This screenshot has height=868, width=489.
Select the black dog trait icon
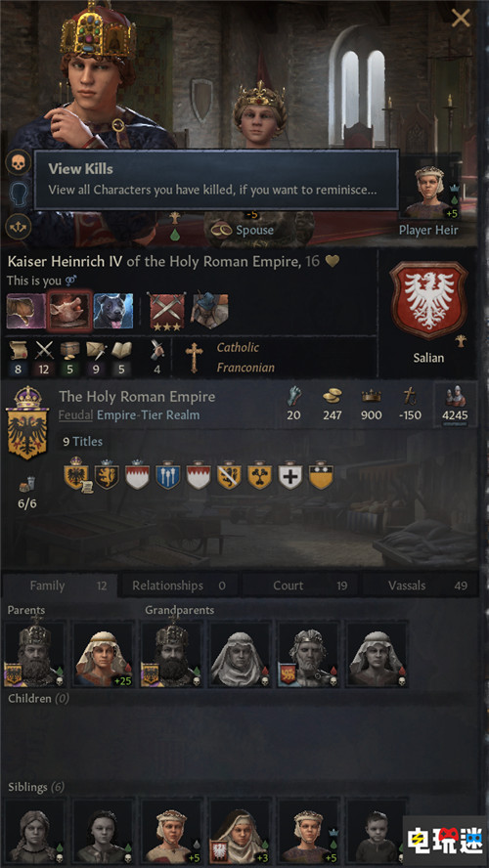tap(113, 312)
